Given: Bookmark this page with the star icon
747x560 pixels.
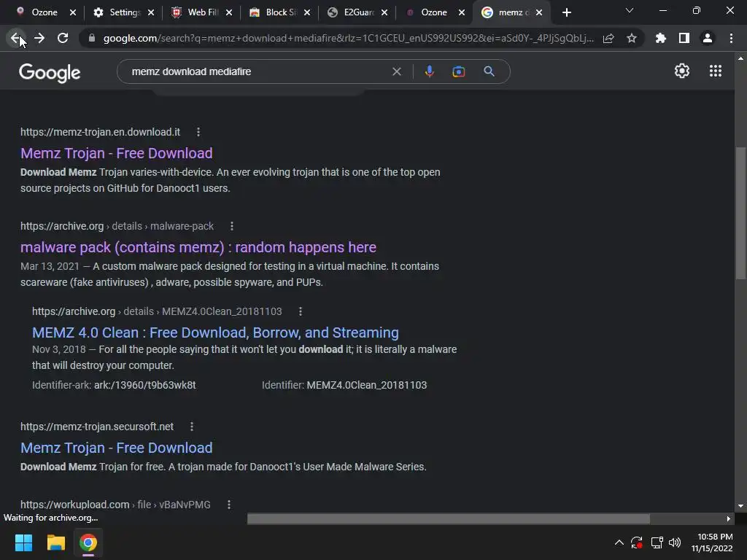Looking at the screenshot, I should point(632,38).
